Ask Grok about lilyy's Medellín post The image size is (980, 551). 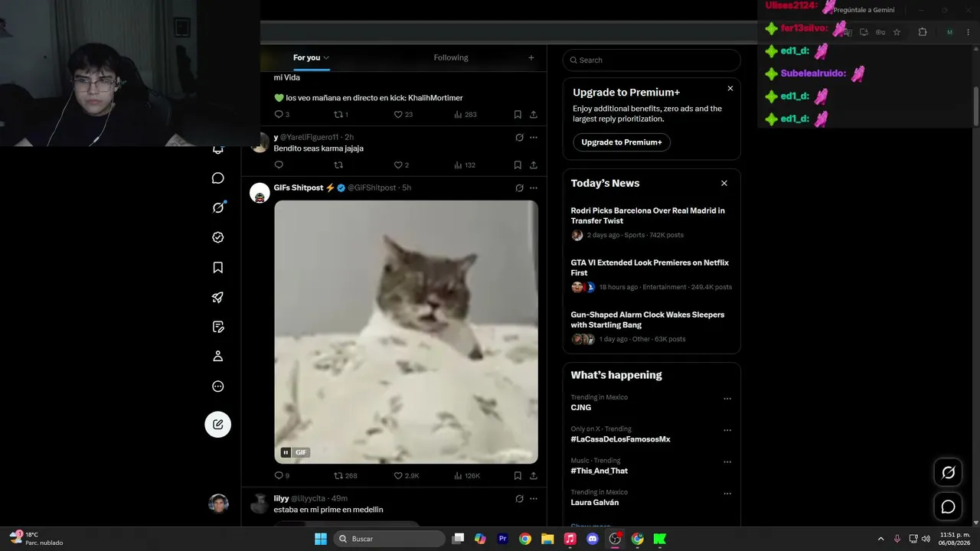(x=519, y=499)
